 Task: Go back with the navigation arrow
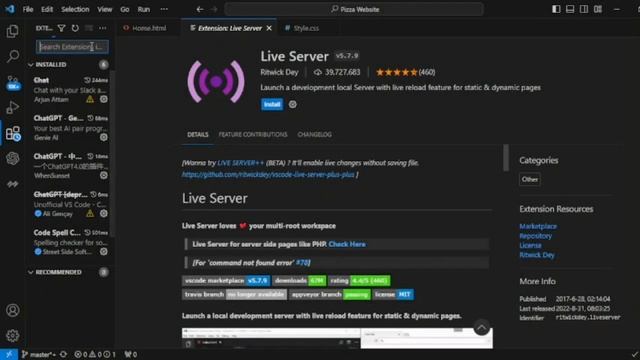[x=200, y=9]
